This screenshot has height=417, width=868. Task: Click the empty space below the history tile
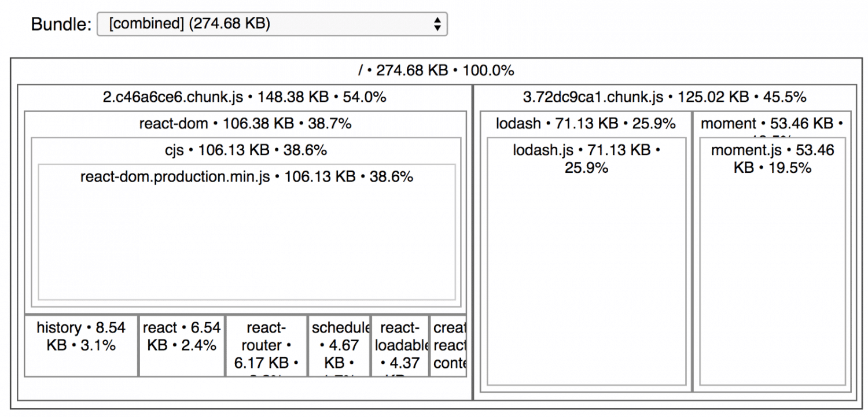pyautogui.click(x=81, y=388)
